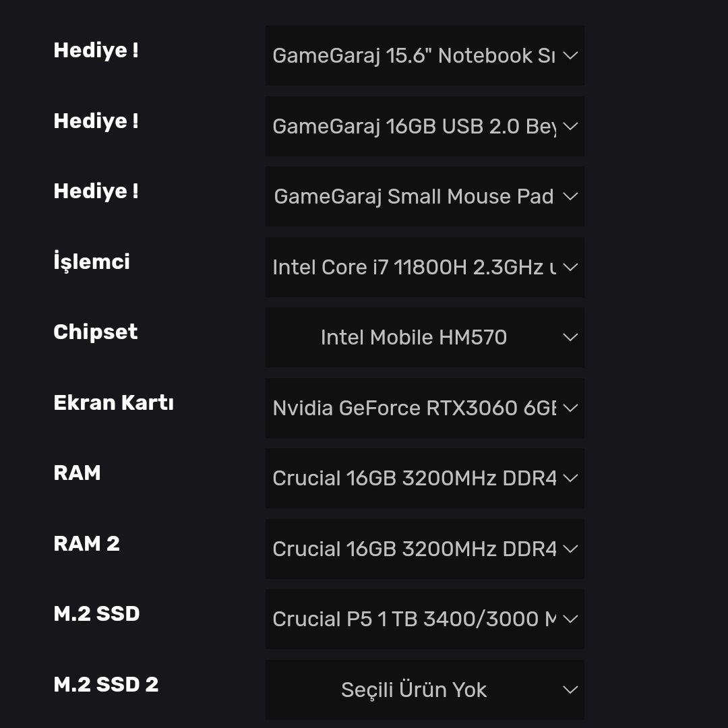Screen dimensions: 728x728
Task: Click the chevron beside the 16GB USB 2.0 option
Action: tap(570, 127)
